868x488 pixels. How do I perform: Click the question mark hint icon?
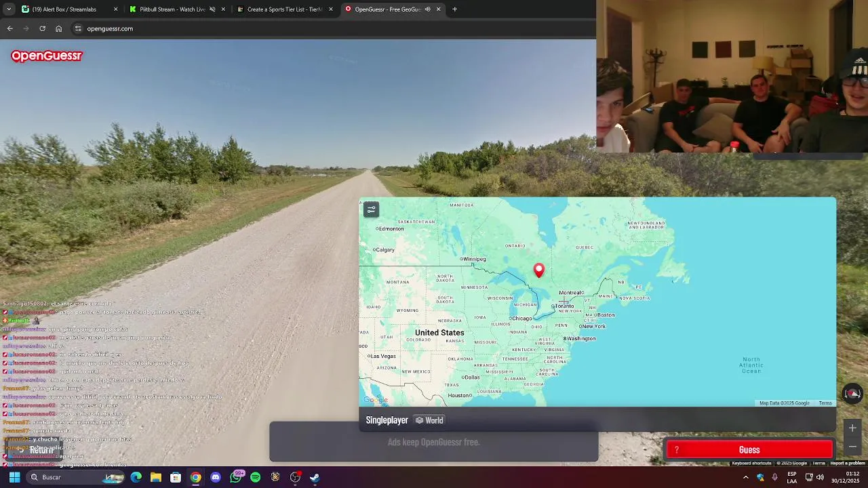(x=676, y=450)
